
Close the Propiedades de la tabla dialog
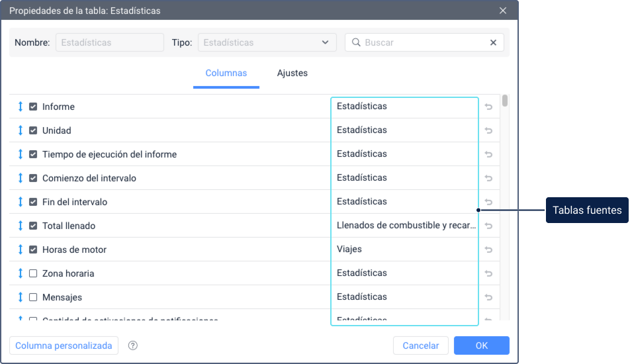(503, 11)
